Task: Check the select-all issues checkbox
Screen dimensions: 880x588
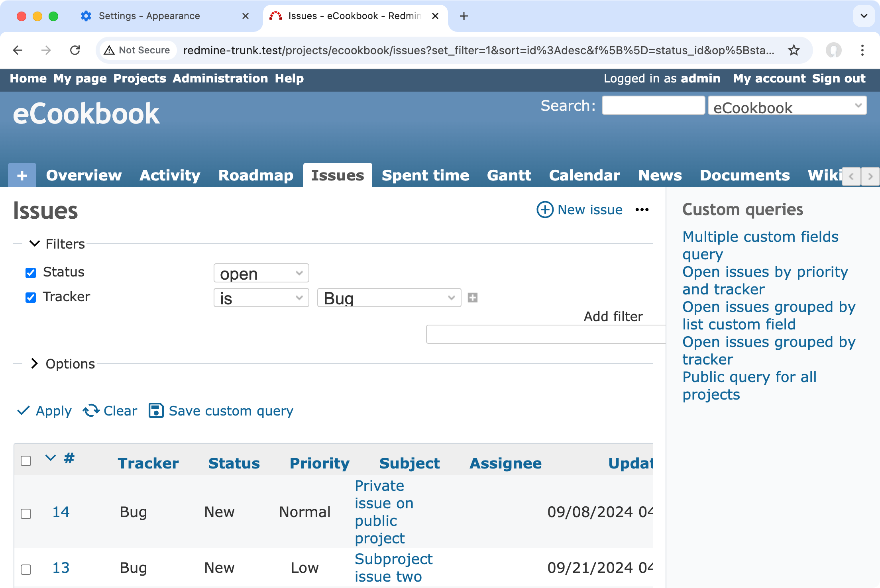Action: coord(26,461)
